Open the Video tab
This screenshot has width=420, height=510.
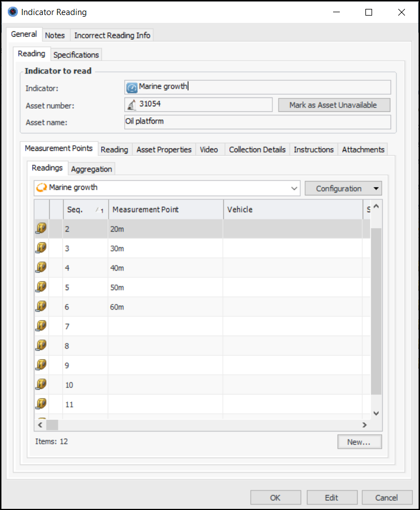point(209,150)
